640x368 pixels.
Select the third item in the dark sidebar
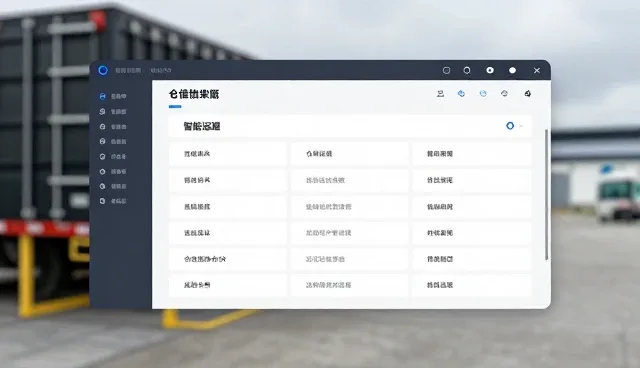point(113,127)
